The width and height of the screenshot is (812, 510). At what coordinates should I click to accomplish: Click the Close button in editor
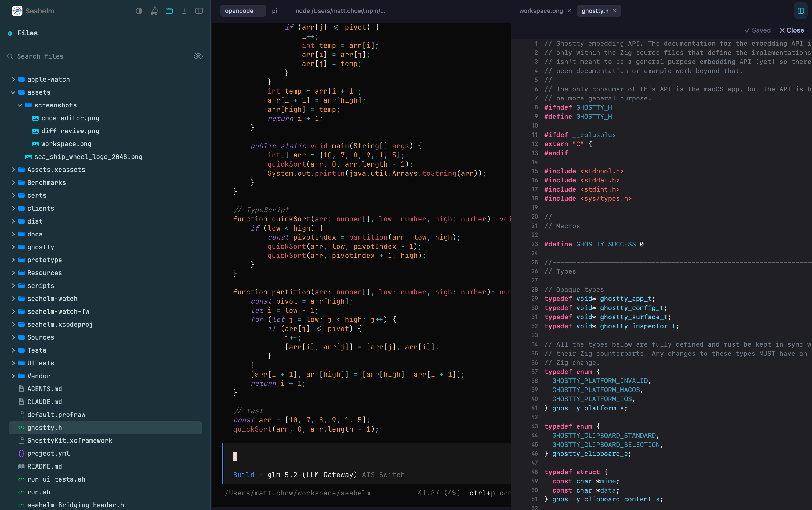pos(792,30)
